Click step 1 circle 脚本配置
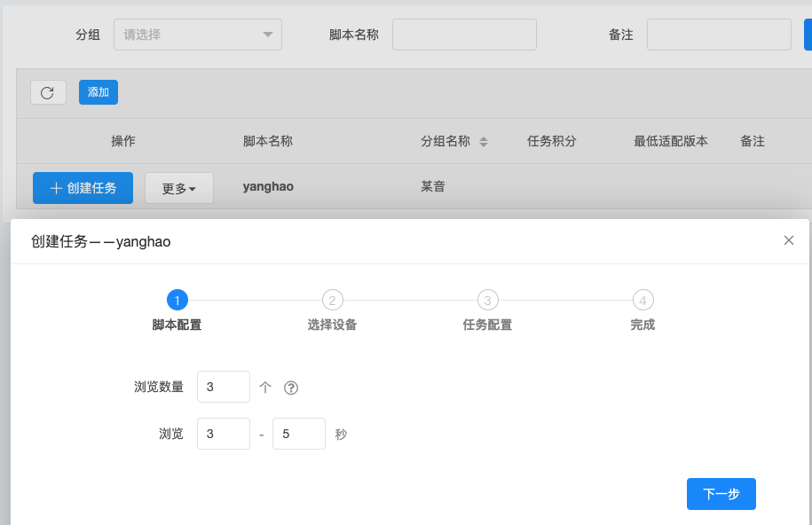812x525 pixels. tap(177, 300)
